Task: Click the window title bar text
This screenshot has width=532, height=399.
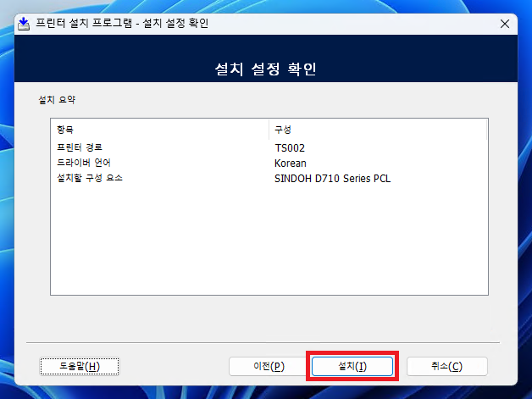Action: click(x=123, y=23)
